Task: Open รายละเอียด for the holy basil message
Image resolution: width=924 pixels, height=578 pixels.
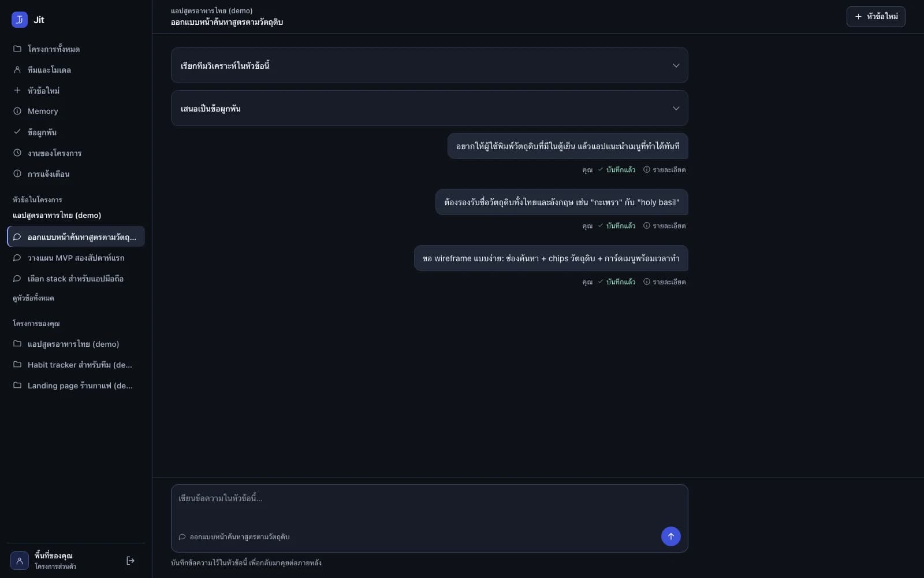Action: coord(665,226)
